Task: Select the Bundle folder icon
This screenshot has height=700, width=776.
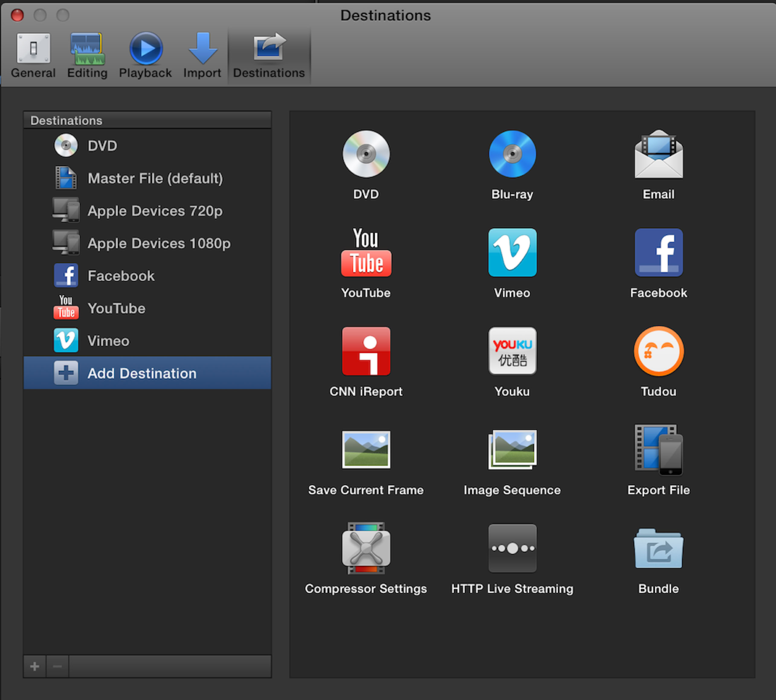Action: (x=658, y=548)
